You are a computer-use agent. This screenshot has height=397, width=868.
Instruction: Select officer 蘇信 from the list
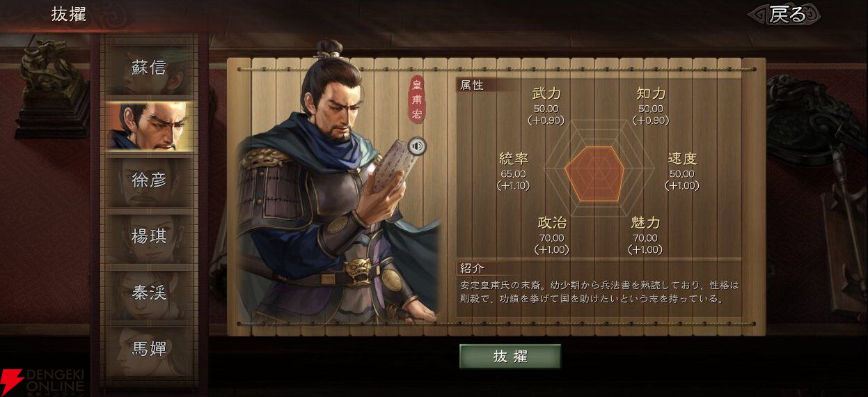click(x=149, y=68)
